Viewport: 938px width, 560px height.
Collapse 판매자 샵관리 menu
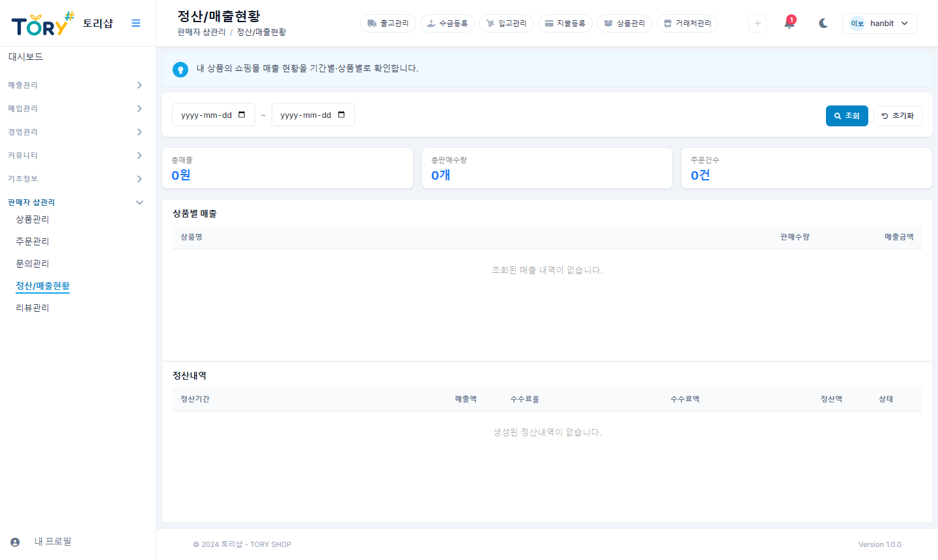[76, 203]
